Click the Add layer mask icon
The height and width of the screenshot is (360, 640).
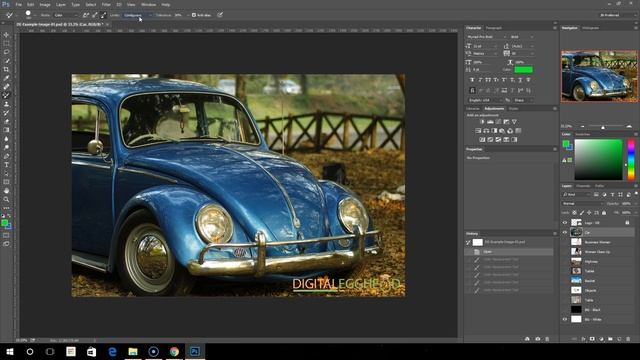(x=592, y=339)
